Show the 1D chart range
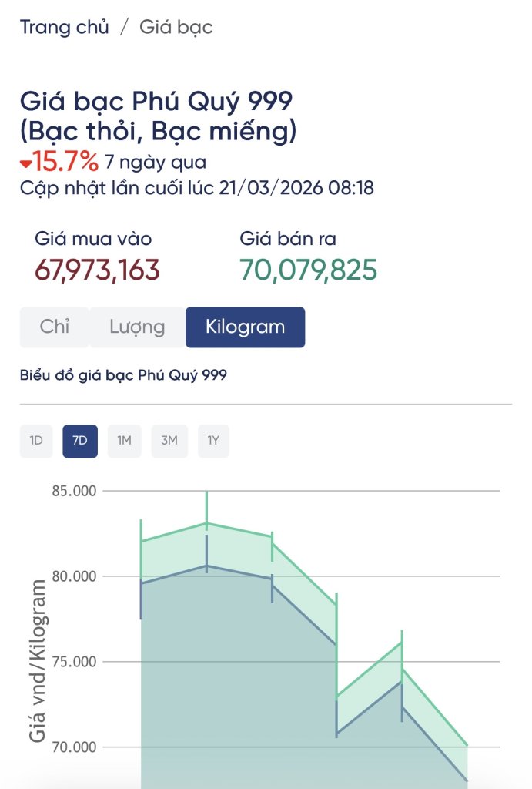 [x=36, y=441]
